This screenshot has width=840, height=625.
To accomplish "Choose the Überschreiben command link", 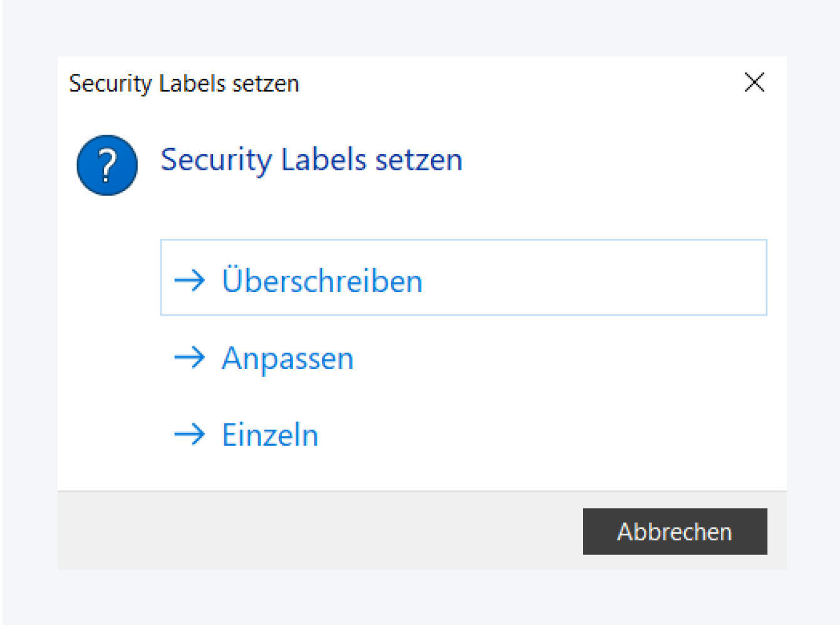I will [323, 280].
